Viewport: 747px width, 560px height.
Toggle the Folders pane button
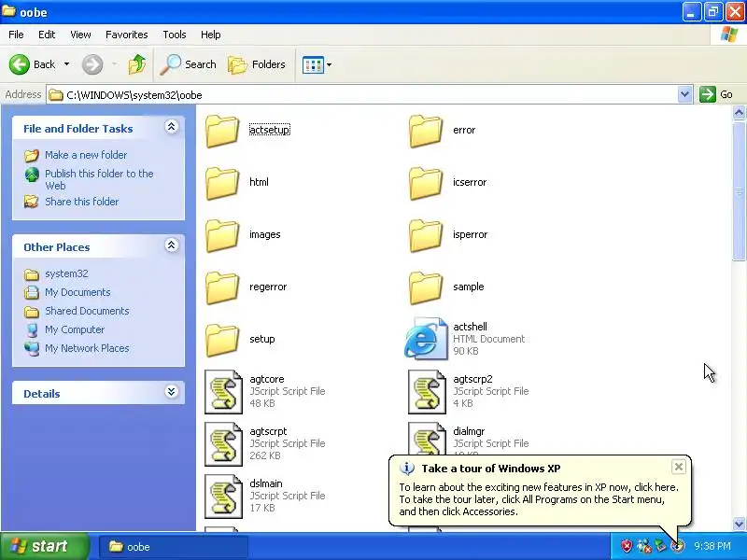(x=257, y=64)
